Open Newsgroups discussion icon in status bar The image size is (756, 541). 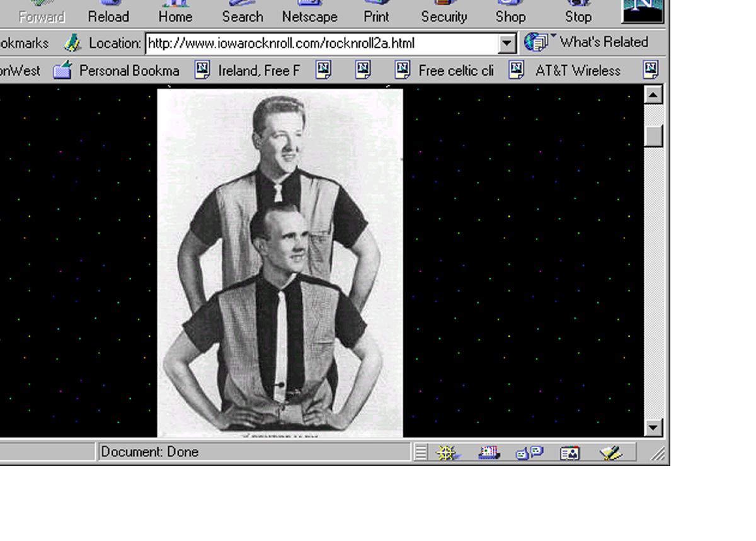click(x=529, y=452)
